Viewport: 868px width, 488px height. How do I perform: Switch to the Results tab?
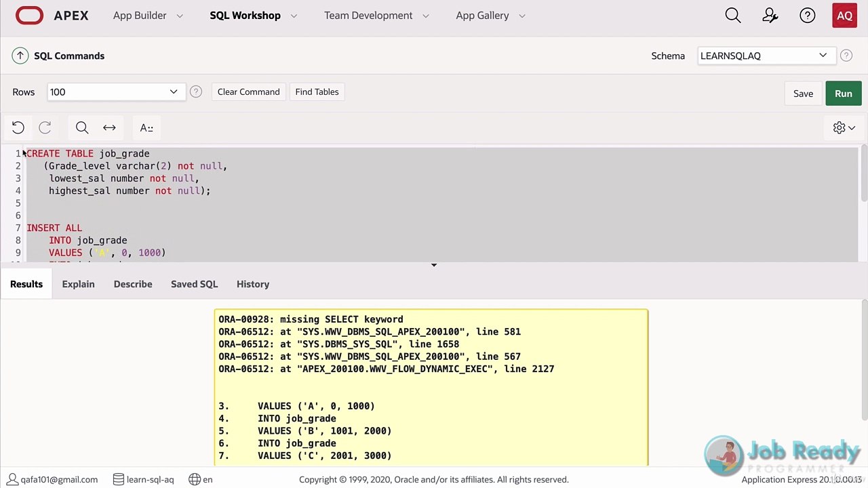tap(26, 284)
